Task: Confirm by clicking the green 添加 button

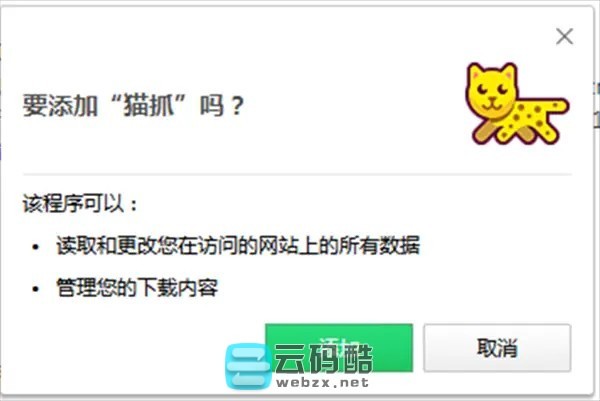Action: pos(339,347)
